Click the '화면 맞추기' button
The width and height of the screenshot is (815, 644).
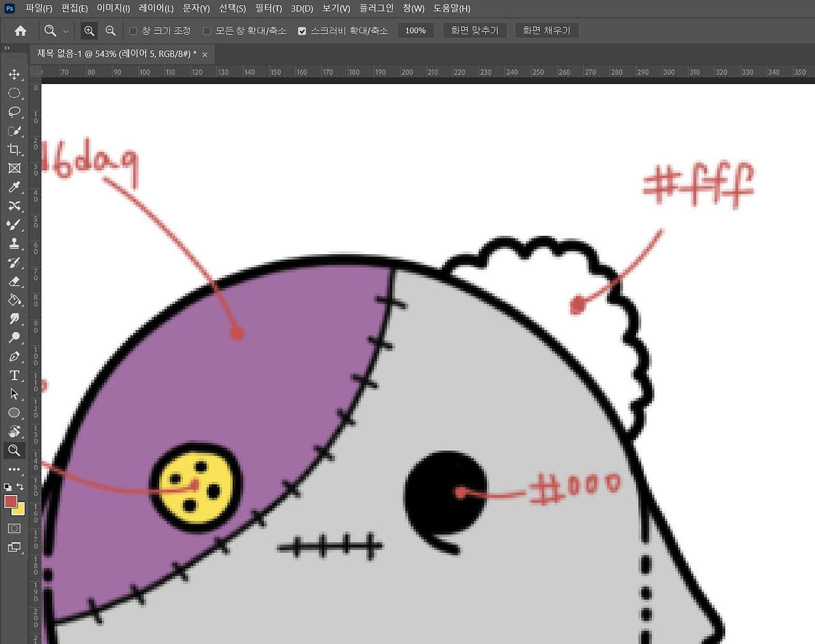(475, 31)
